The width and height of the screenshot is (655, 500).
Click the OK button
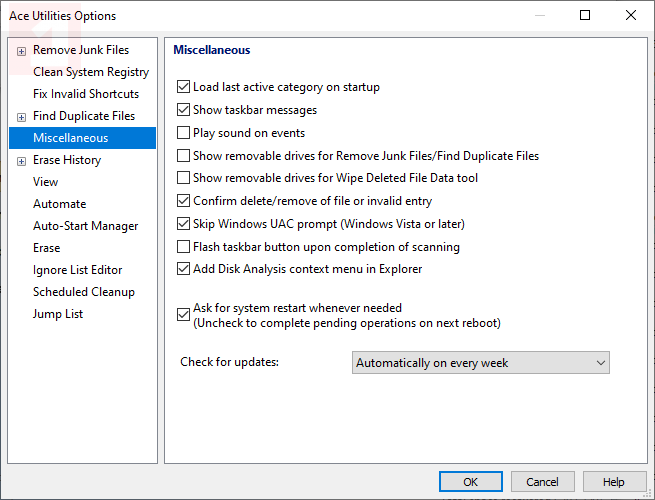pos(471,482)
